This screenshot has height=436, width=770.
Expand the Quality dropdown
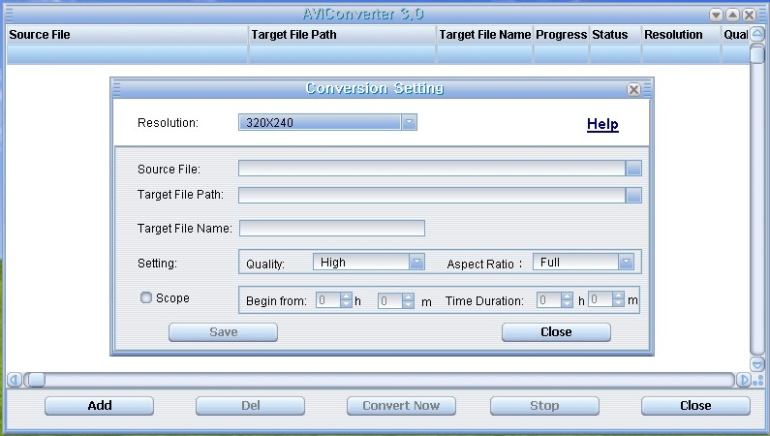(416, 262)
